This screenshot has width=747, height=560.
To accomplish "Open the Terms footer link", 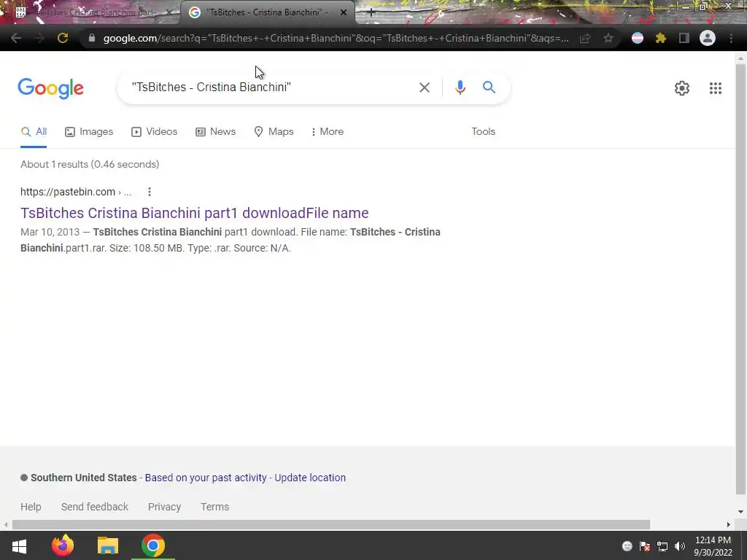I will pos(215,507).
